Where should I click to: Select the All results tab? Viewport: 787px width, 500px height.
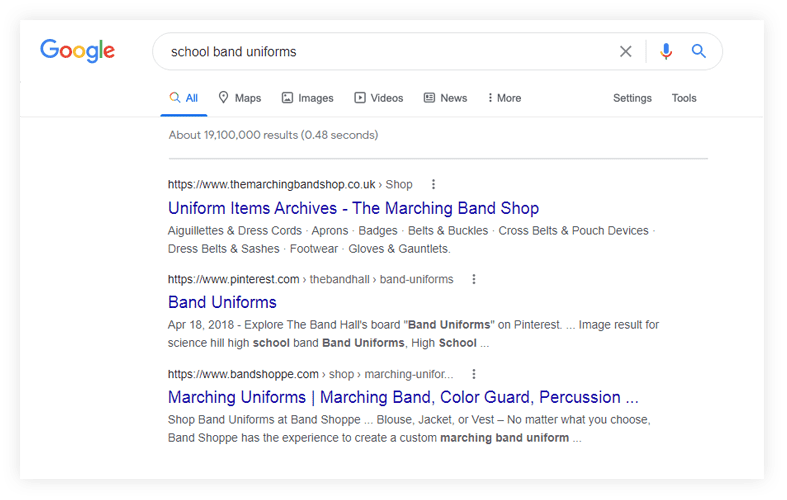tap(184, 98)
